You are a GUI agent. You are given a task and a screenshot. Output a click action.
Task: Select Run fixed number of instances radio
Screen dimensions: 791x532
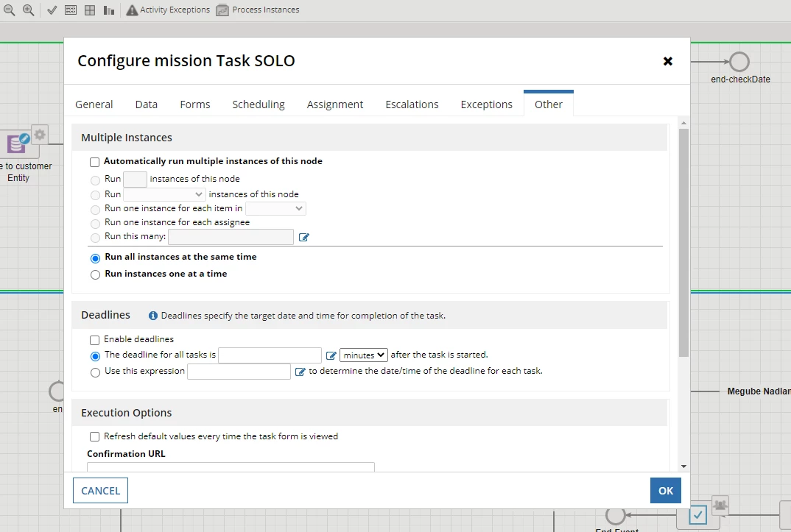coord(95,180)
